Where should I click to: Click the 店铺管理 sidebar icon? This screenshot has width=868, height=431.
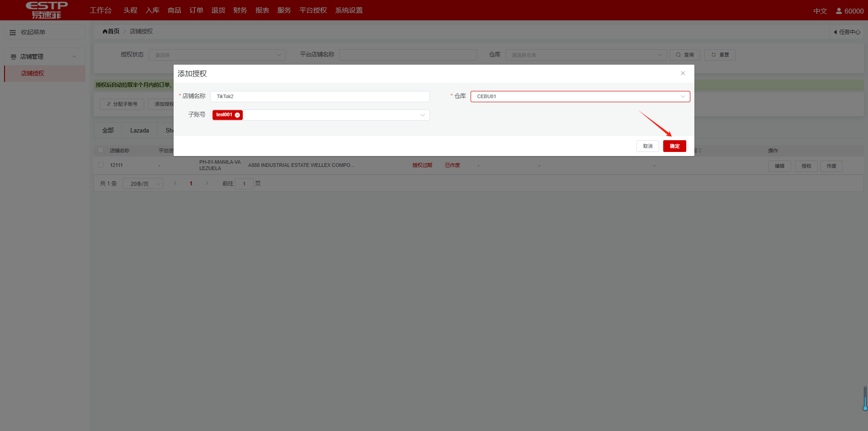(x=14, y=57)
